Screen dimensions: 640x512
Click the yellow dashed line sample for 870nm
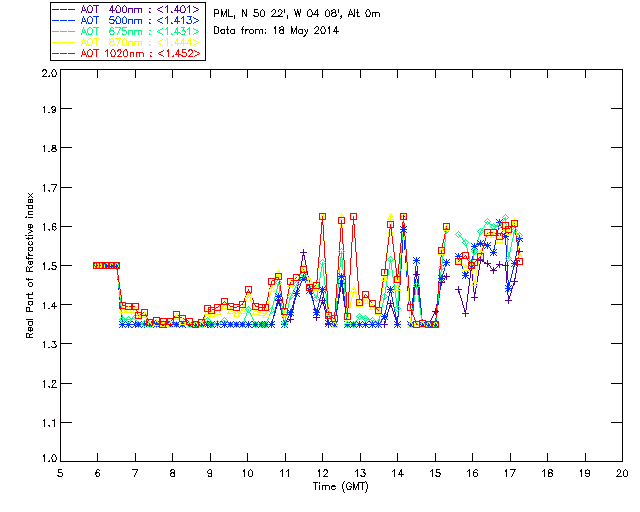tap(64, 42)
